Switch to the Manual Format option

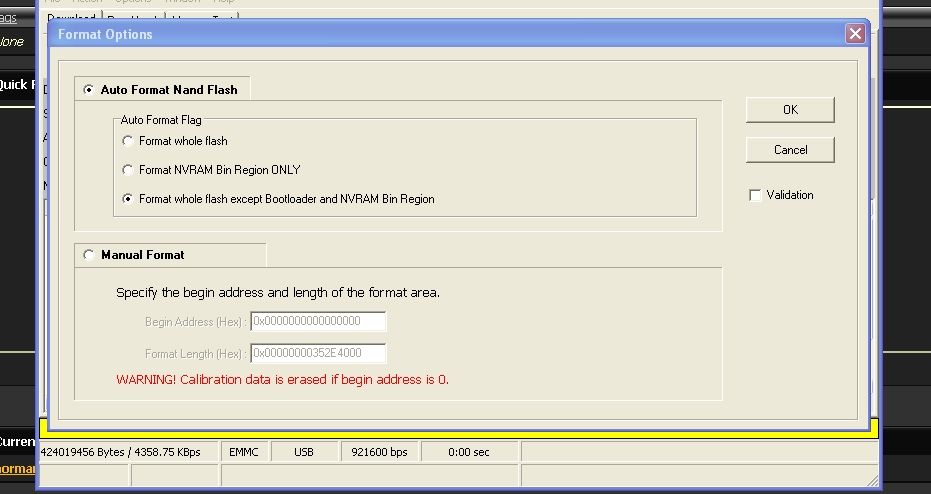click(89, 255)
